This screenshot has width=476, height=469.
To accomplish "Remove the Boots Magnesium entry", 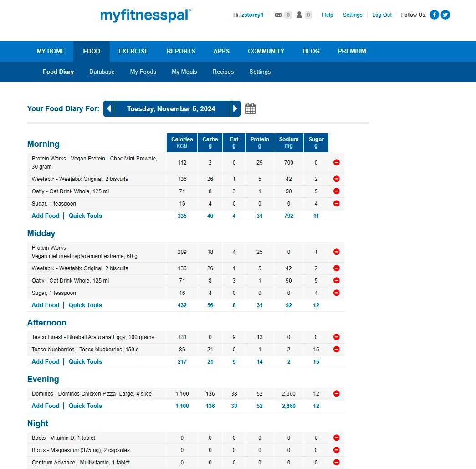I will tap(336, 450).
